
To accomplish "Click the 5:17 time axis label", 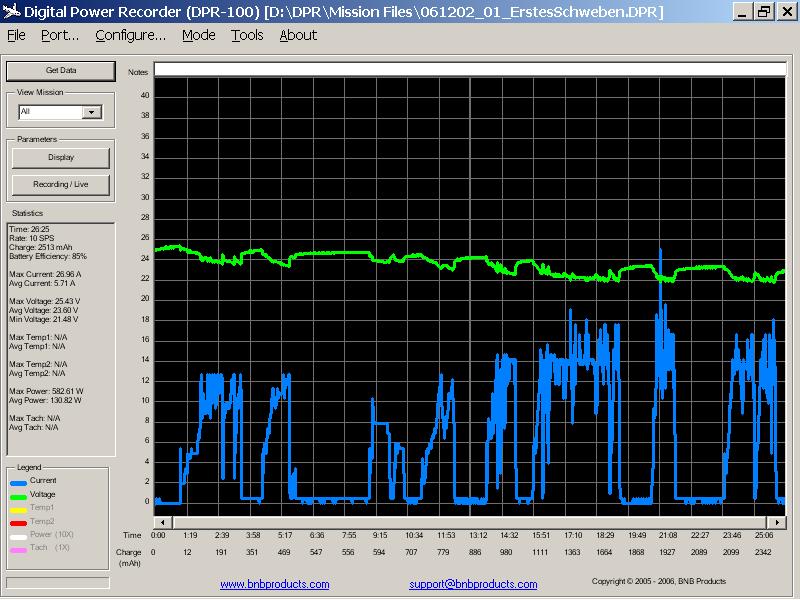I will 285,535.
